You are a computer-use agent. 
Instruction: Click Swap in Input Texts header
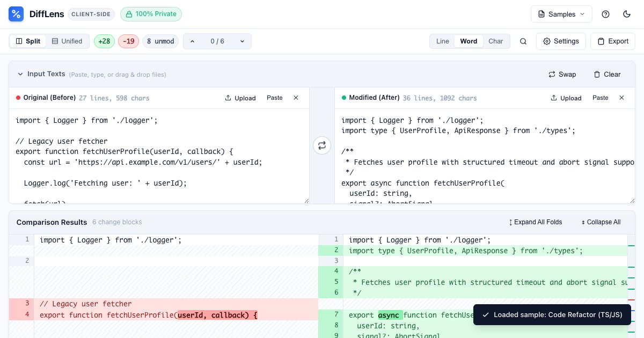562,74
